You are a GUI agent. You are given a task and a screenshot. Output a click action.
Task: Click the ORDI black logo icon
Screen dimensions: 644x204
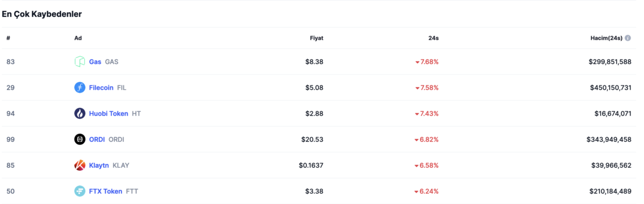pos(80,139)
